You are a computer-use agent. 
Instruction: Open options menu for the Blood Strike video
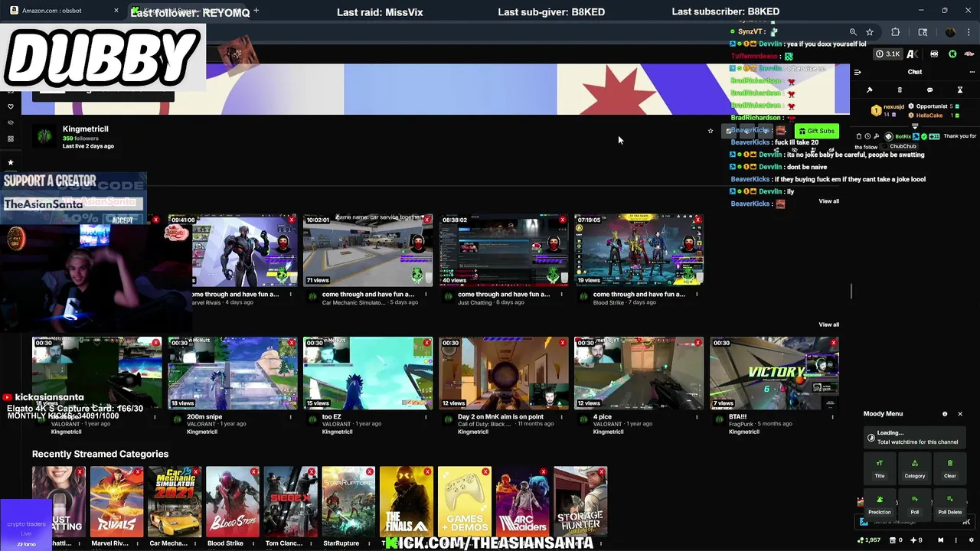point(697,295)
